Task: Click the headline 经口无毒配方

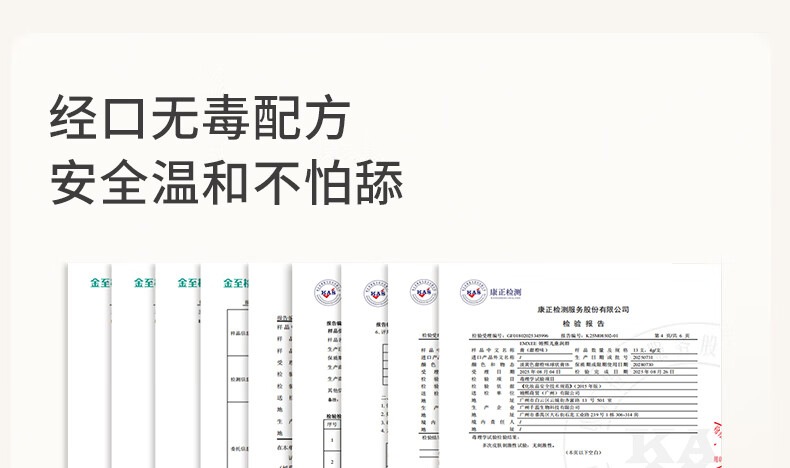Action: pos(200,117)
